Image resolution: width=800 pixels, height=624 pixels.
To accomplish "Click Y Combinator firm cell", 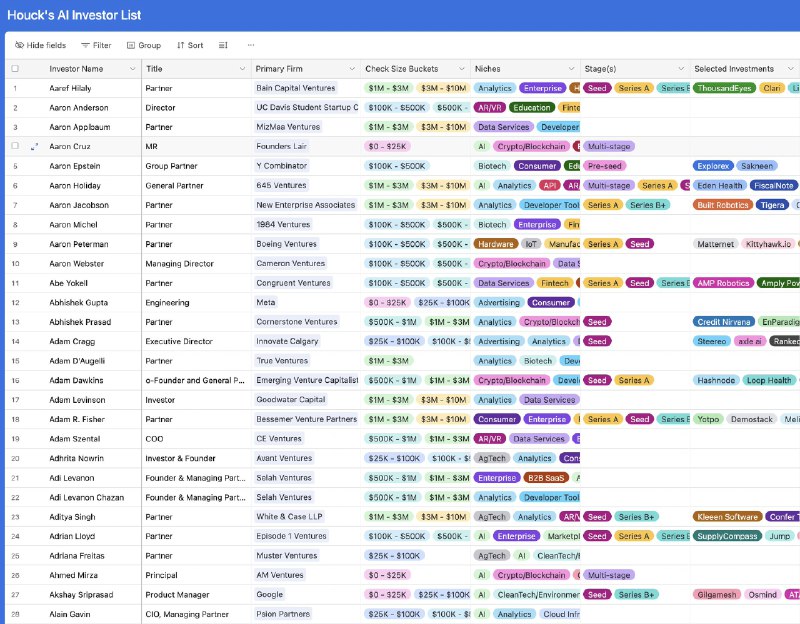I will [x=282, y=166].
